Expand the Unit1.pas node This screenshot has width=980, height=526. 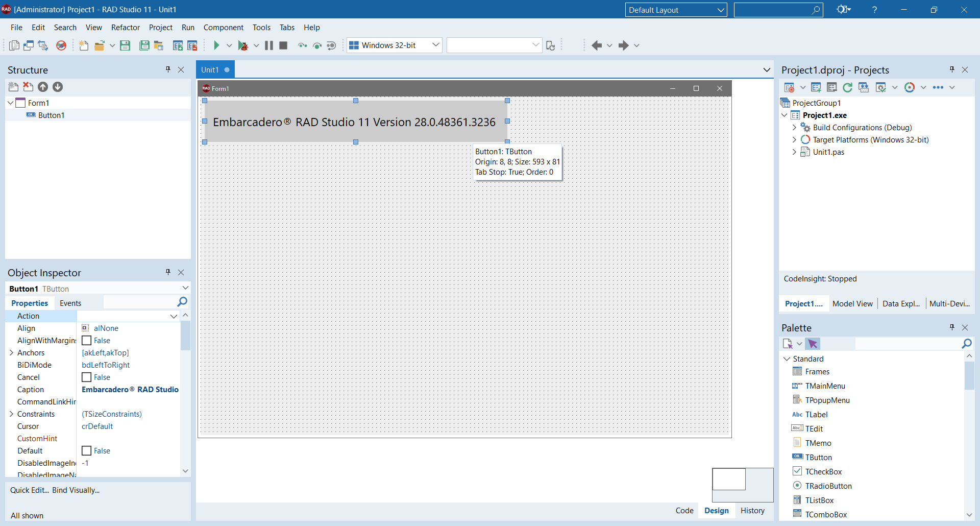[x=794, y=152]
